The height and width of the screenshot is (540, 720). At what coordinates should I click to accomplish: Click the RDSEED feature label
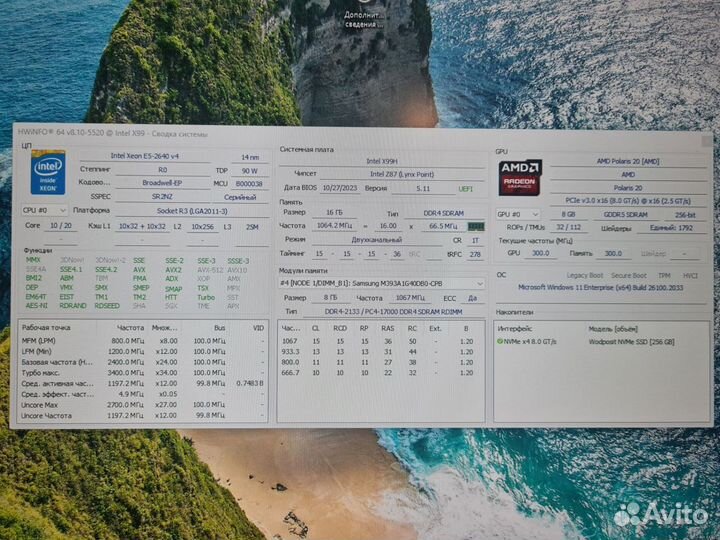click(107, 306)
